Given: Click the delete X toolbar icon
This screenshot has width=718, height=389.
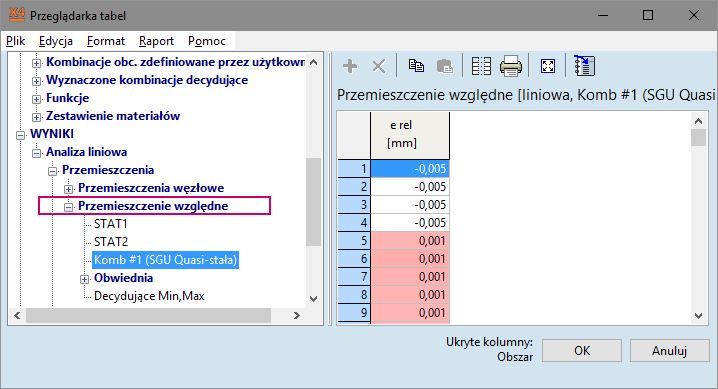Looking at the screenshot, I should point(379,66).
